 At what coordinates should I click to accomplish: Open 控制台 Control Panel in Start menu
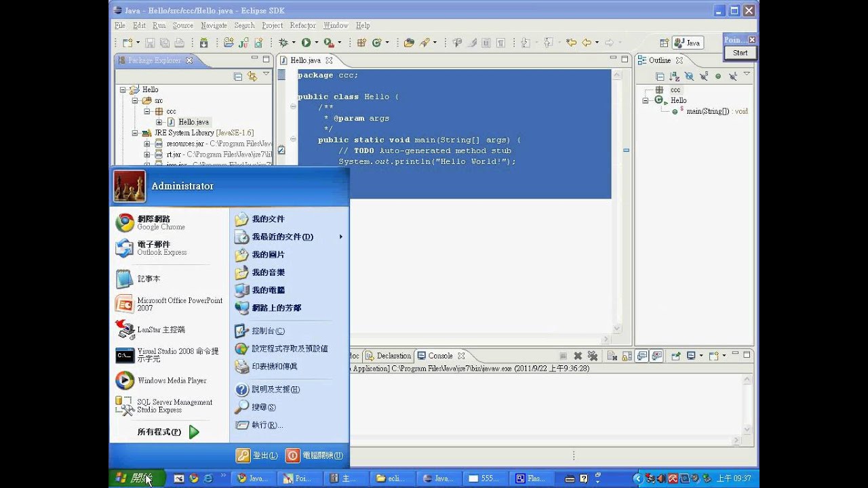pos(260,331)
